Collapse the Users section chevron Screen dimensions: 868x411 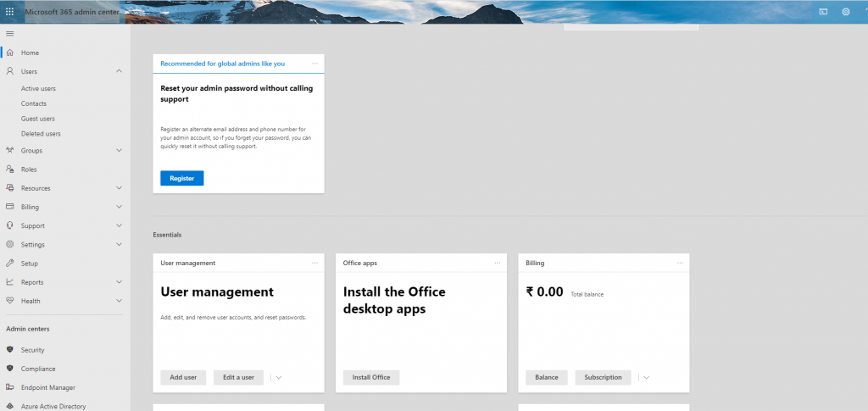click(x=119, y=71)
